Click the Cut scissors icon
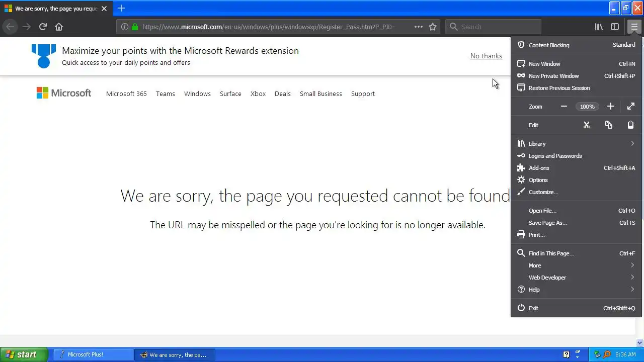The width and height of the screenshot is (644, 362). pyautogui.click(x=586, y=125)
